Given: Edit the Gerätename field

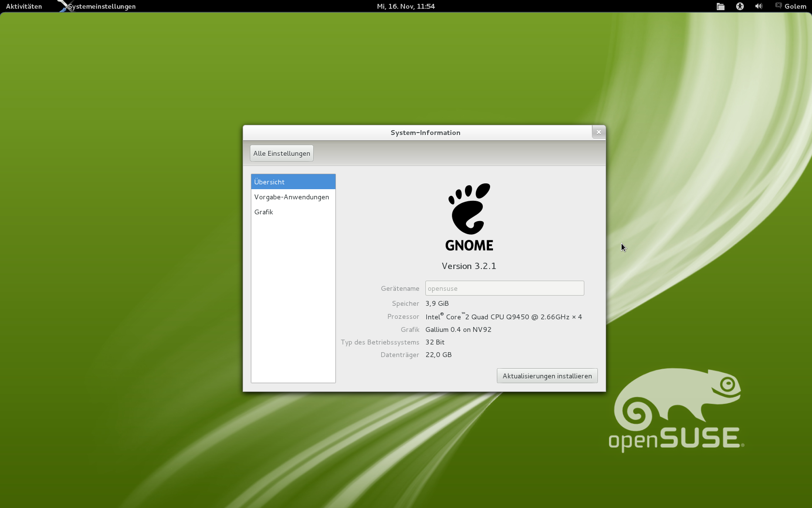Looking at the screenshot, I should (504, 288).
